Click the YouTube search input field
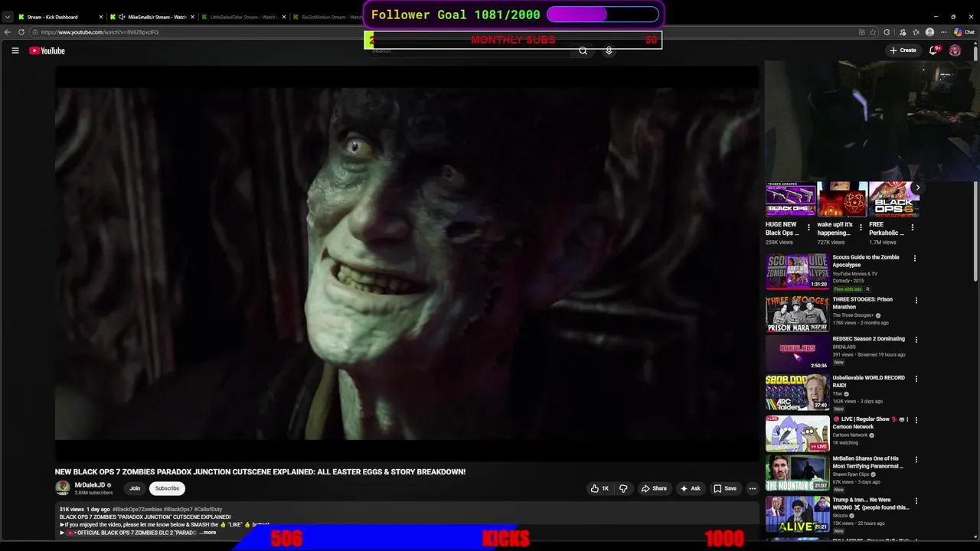The width and height of the screenshot is (980, 551). [x=467, y=51]
